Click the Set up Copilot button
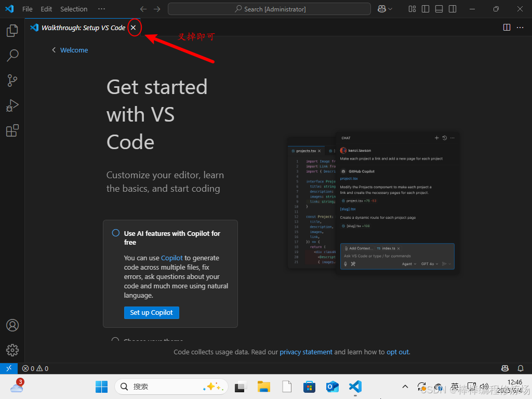The height and width of the screenshot is (399, 532). (x=151, y=312)
